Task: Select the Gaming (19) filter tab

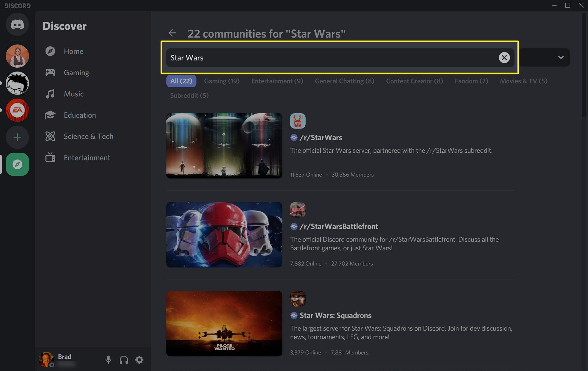Action: 222,81
